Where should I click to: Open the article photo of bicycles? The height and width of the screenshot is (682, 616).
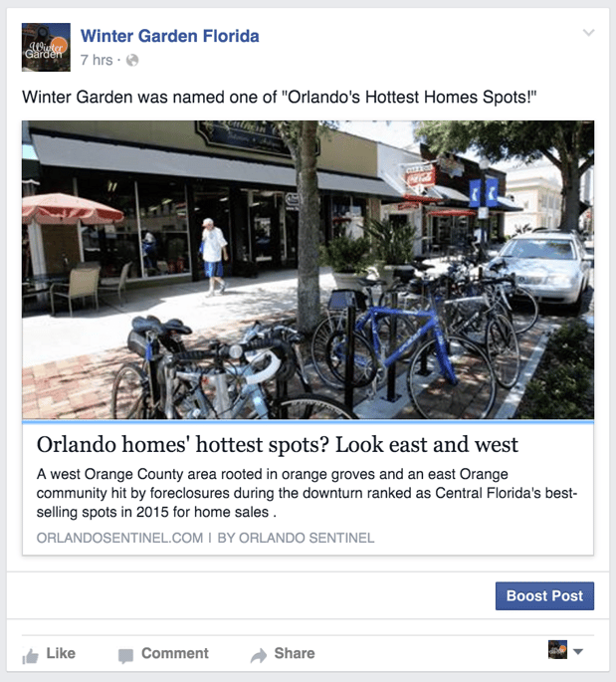point(308,270)
